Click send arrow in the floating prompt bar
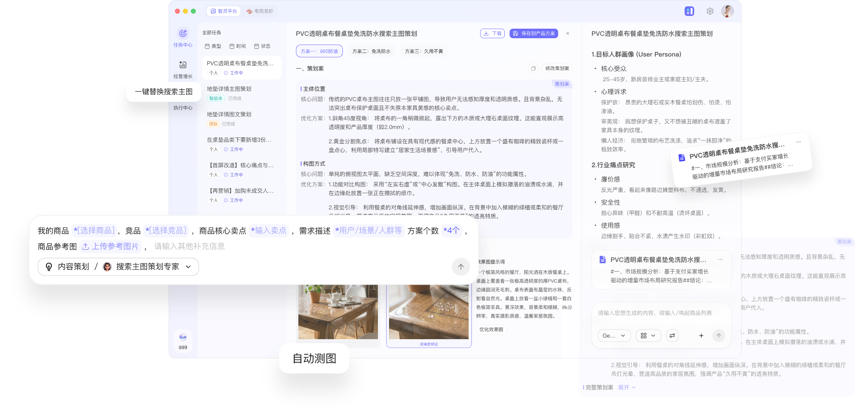868x418 pixels. tap(461, 267)
